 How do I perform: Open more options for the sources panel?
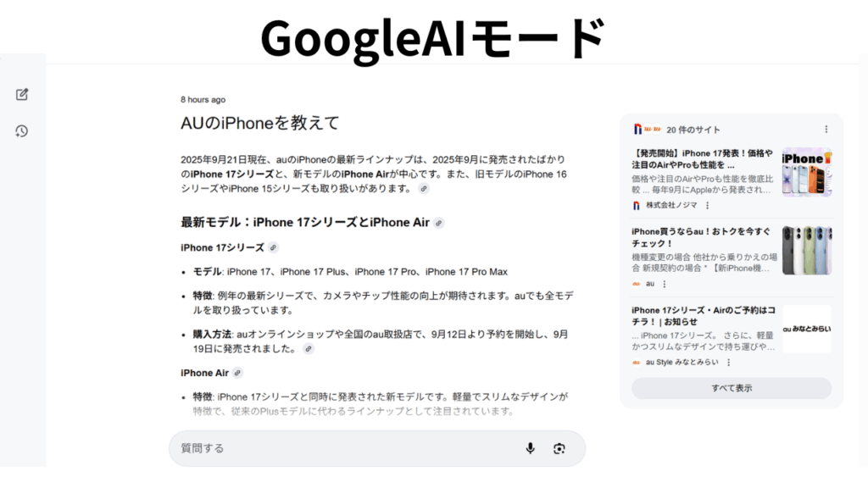(x=826, y=129)
